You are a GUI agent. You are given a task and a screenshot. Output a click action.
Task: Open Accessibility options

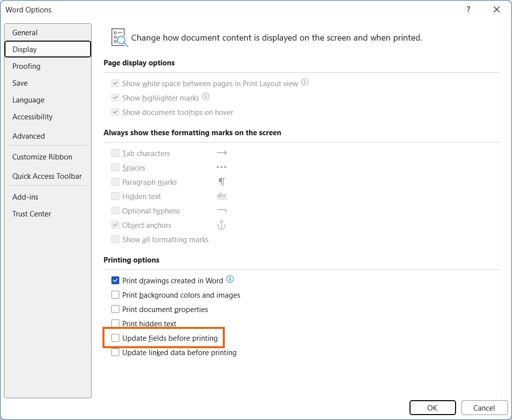(48, 117)
